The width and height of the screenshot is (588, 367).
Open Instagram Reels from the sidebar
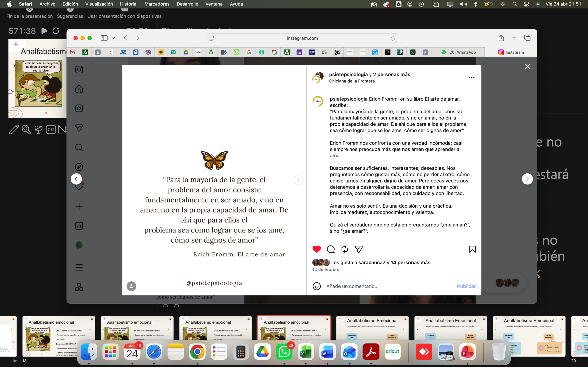point(79,108)
